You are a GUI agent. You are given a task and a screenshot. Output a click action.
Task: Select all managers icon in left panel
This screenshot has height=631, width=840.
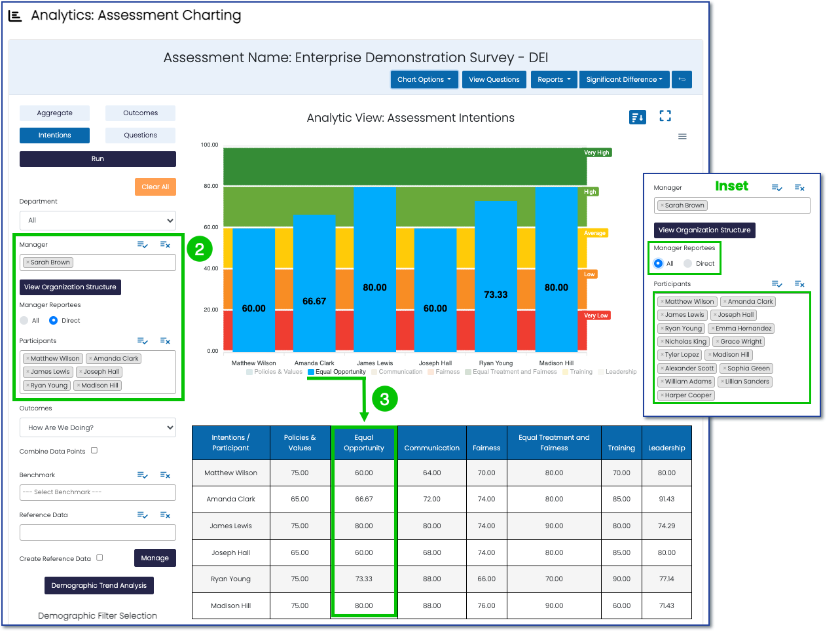click(142, 245)
